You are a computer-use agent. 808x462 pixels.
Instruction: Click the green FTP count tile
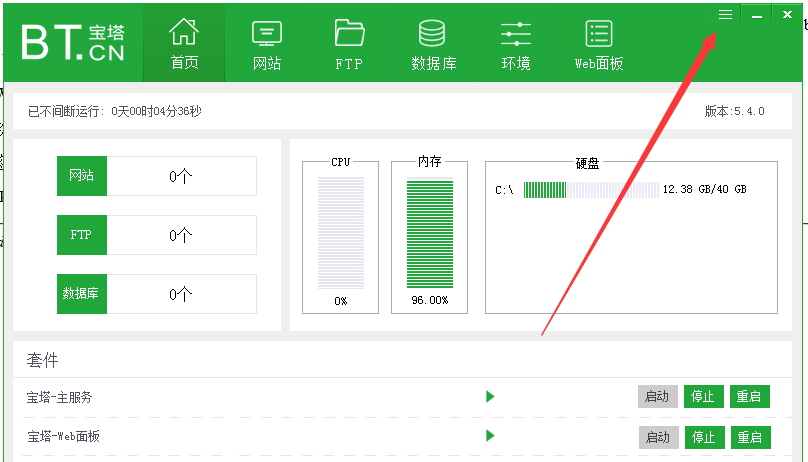82,235
